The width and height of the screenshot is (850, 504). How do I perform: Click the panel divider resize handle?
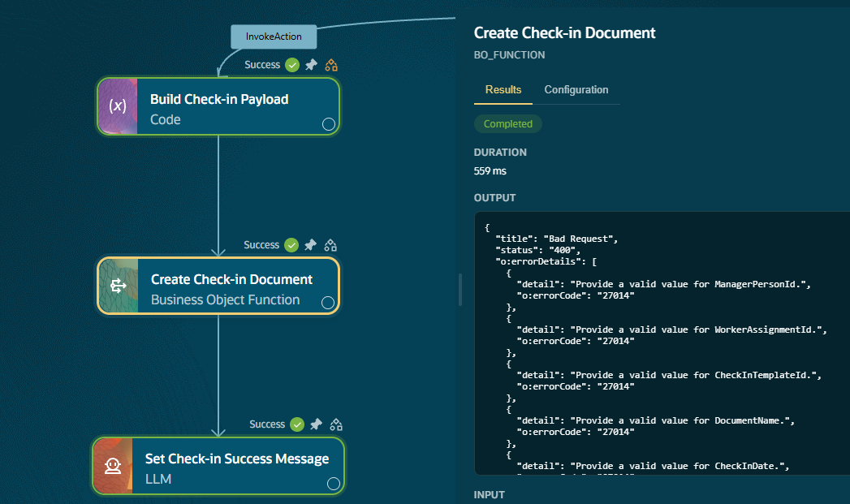tap(460, 290)
